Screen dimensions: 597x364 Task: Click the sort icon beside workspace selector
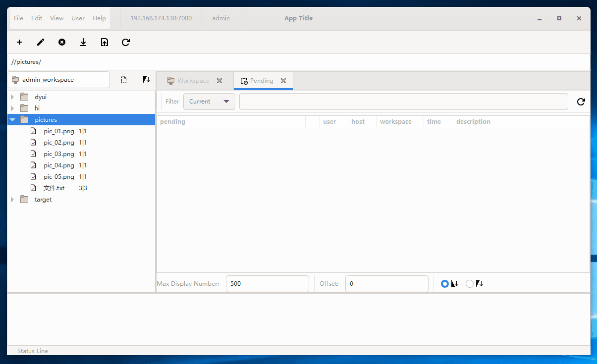tap(146, 80)
